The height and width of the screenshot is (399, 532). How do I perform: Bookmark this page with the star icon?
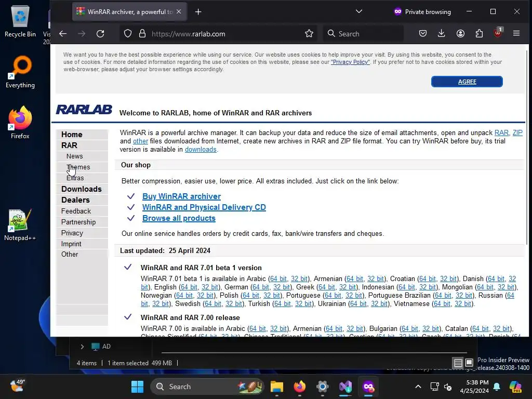(x=309, y=34)
